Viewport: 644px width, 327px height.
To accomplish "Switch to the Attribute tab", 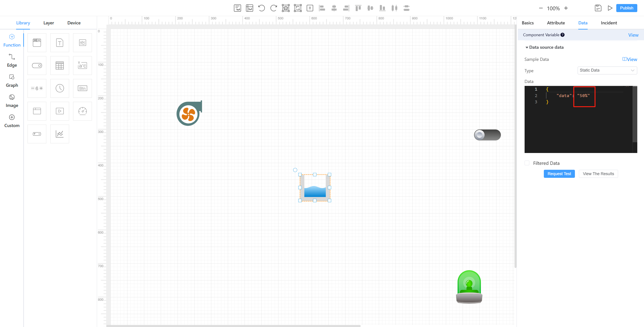I will (x=556, y=23).
